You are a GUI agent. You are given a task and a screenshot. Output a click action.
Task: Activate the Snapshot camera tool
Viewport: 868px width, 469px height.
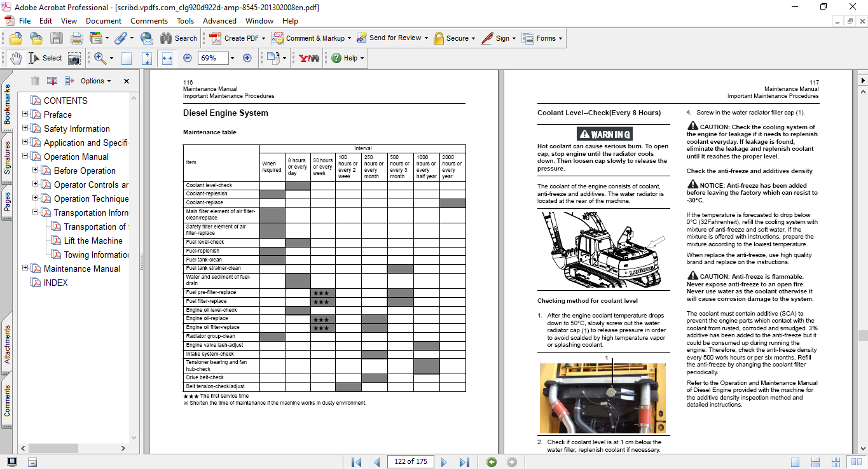74,58
